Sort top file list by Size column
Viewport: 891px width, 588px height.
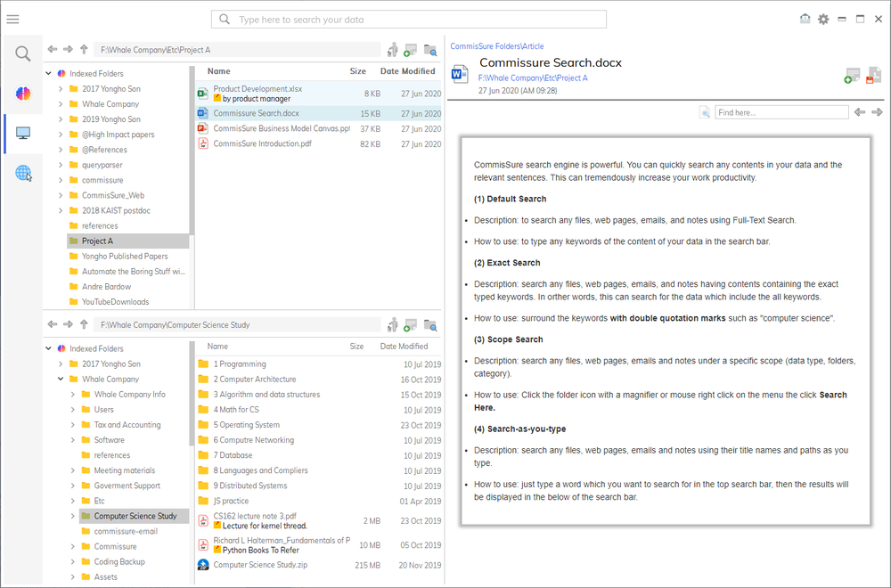pos(358,71)
